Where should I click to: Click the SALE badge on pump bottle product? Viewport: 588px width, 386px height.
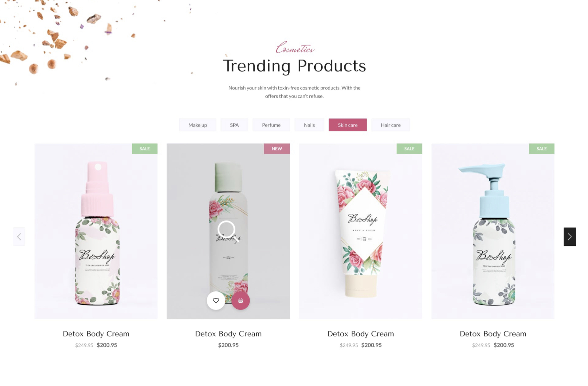pyautogui.click(x=542, y=149)
